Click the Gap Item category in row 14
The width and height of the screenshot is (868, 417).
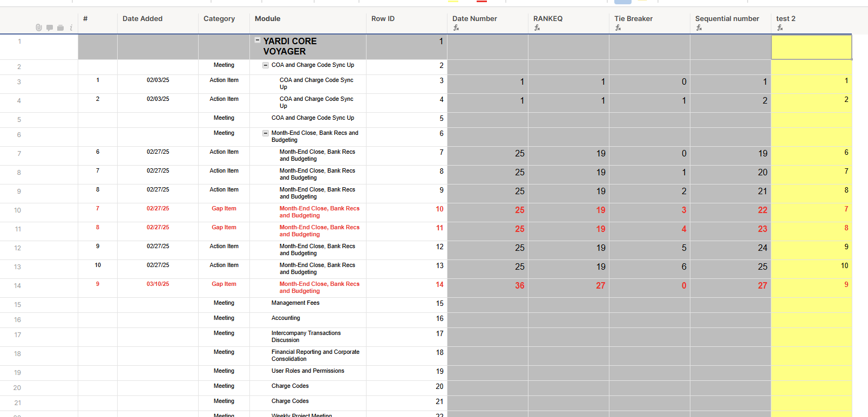pos(224,284)
